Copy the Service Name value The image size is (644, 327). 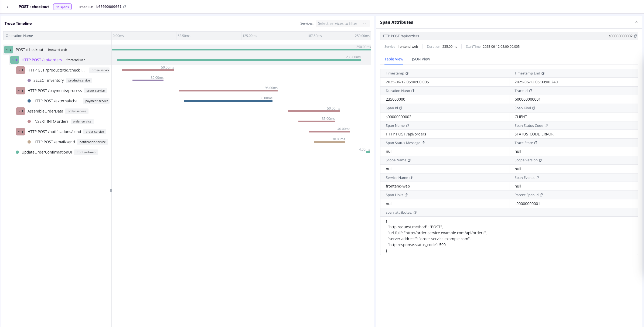[x=411, y=178]
